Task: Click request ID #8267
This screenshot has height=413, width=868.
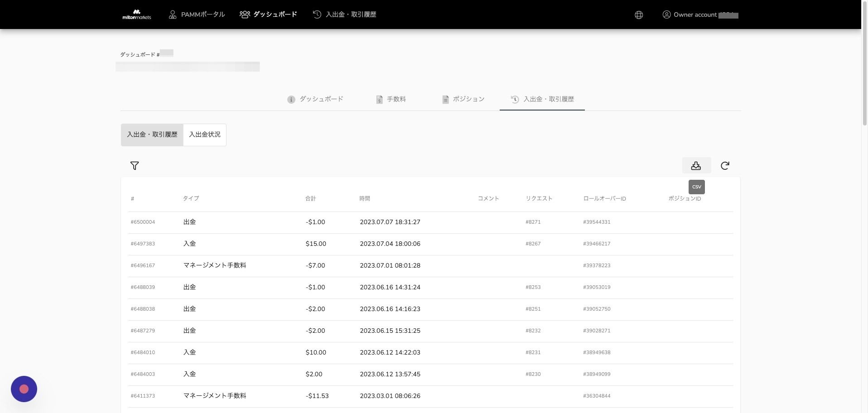Action: click(533, 244)
